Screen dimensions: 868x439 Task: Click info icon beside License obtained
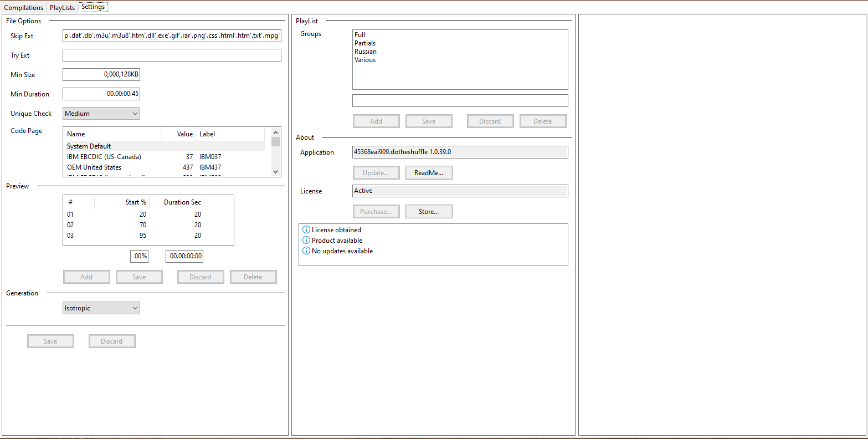pos(306,230)
